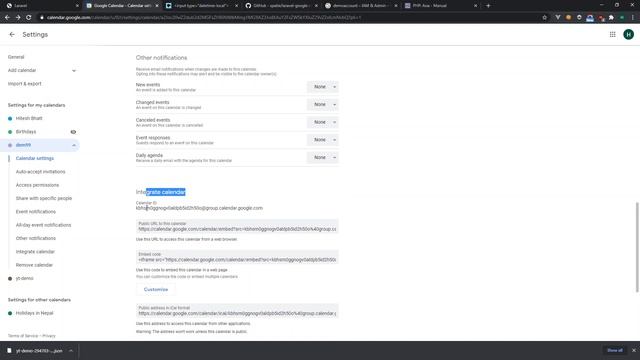
Task: Click Public address in iCal format field
Action: (x=237, y=311)
